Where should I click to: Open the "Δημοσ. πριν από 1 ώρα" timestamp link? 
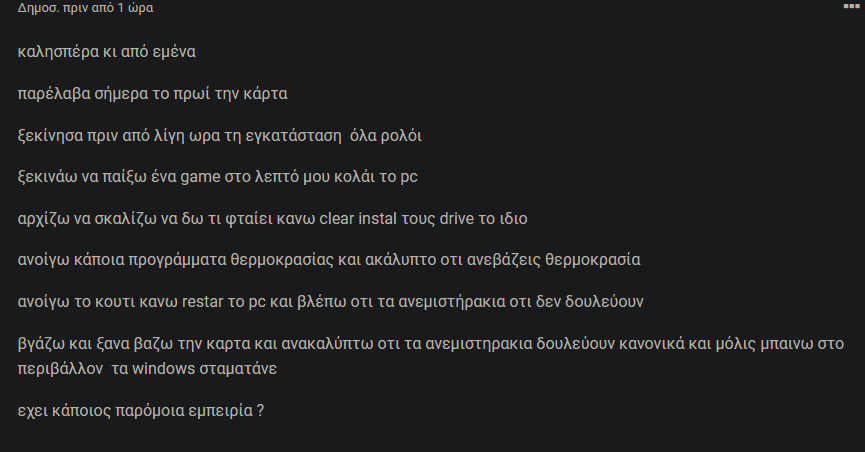coord(86,8)
